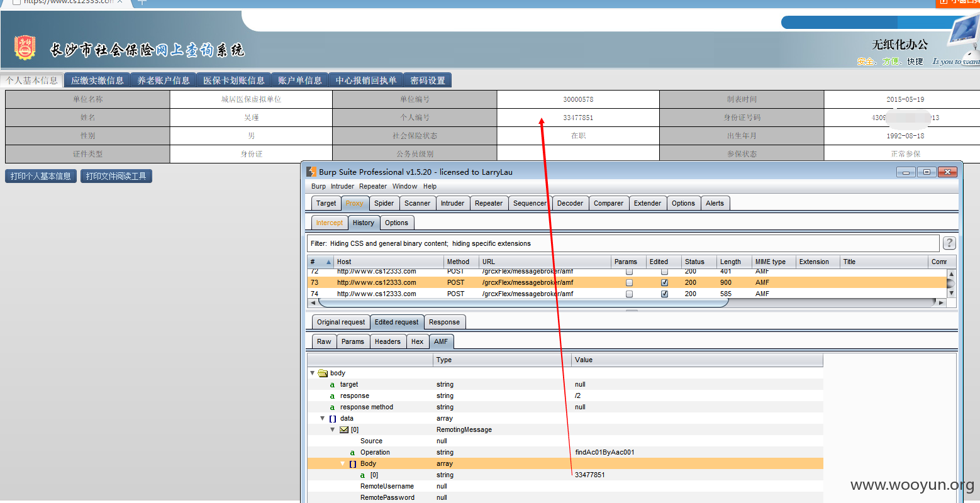Open the Help menu in Burp

click(x=430, y=186)
